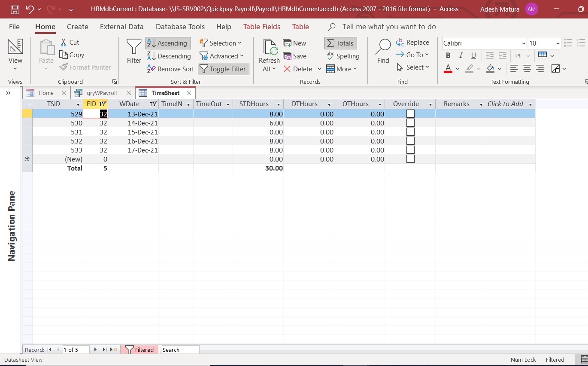Tick Override checkbox for TSID 531
Screen dimensions: 588x366
click(x=410, y=132)
